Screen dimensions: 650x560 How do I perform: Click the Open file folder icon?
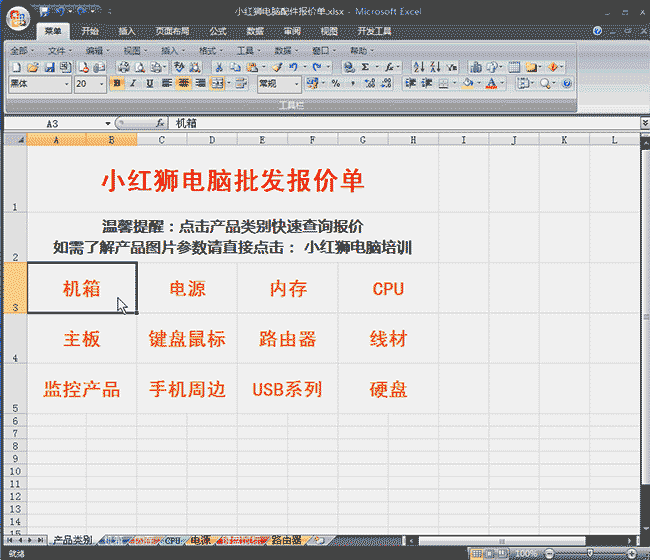pyautogui.click(x=33, y=67)
